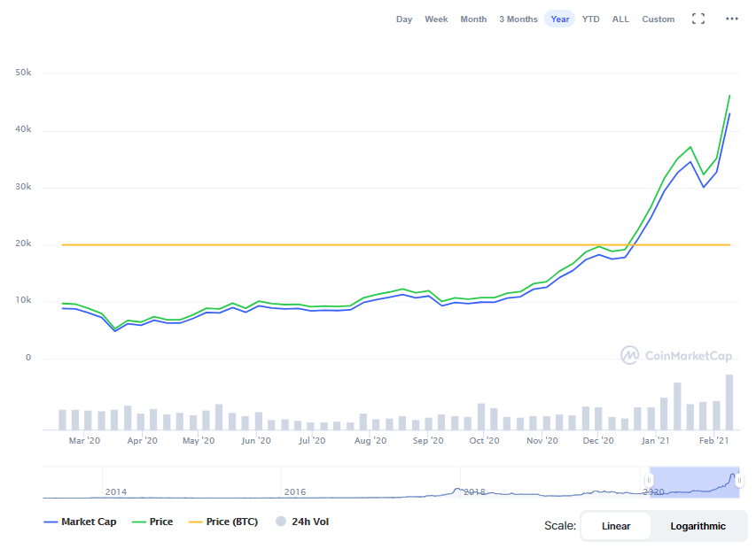The height and width of the screenshot is (549, 756).
Task: Click the Apr '20 axis label
Action: [x=142, y=440]
